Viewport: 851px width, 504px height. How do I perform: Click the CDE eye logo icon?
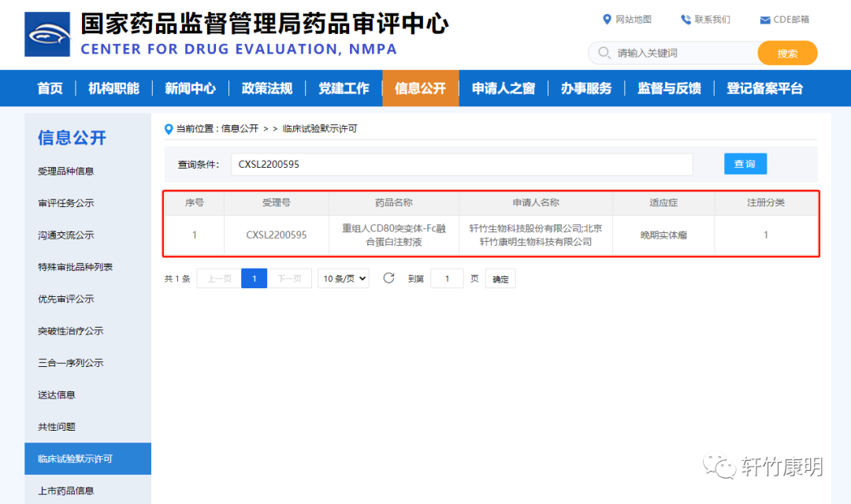click(x=46, y=34)
